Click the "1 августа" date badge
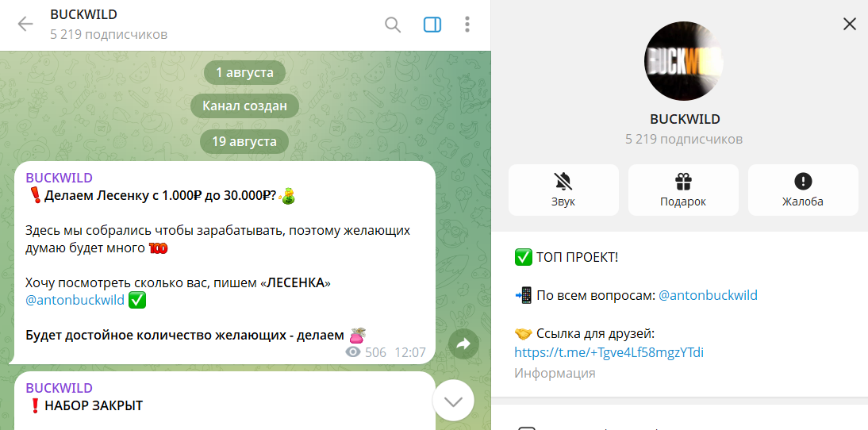The height and width of the screenshot is (430, 868). point(244,72)
